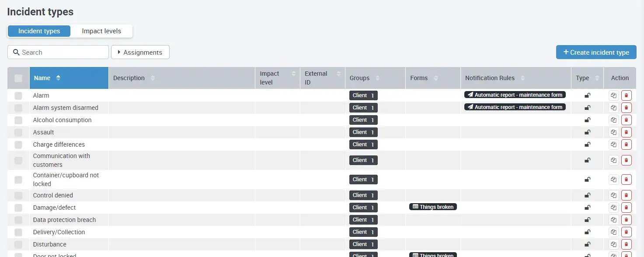The width and height of the screenshot is (644, 257).
Task: Sort the Groups column
Action: click(x=377, y=78)
